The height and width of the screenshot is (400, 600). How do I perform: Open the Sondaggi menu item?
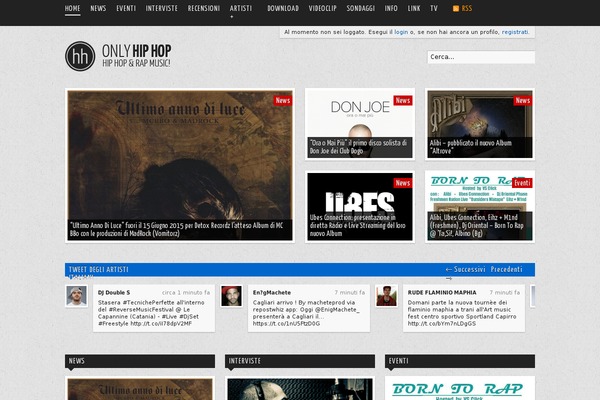click(360, 8)
